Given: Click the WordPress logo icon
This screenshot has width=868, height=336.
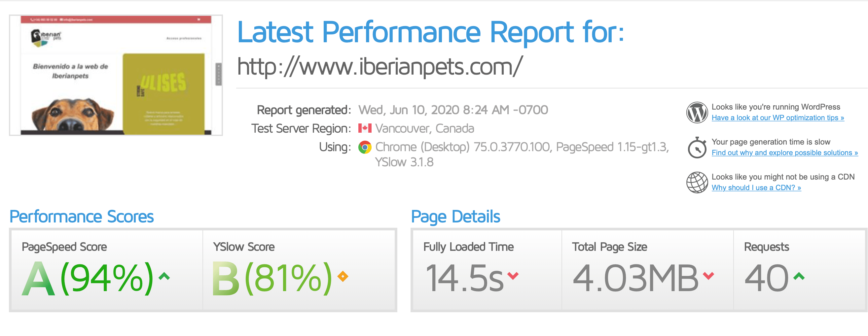Looking at the screenshot, I should click(x=697, y=113).
